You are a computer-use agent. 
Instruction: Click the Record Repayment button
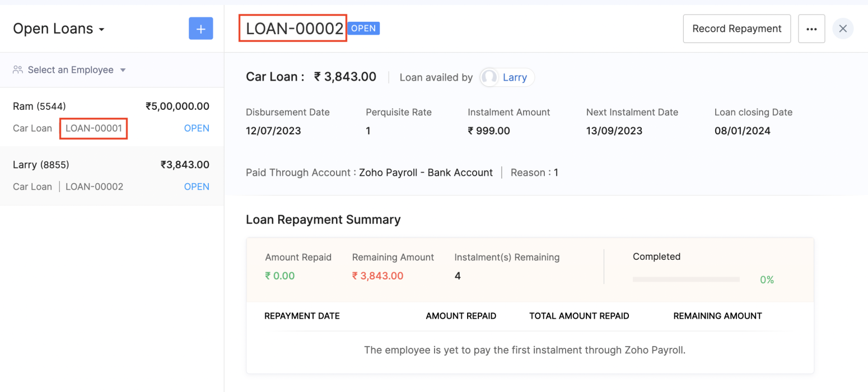tap(736, 29)
